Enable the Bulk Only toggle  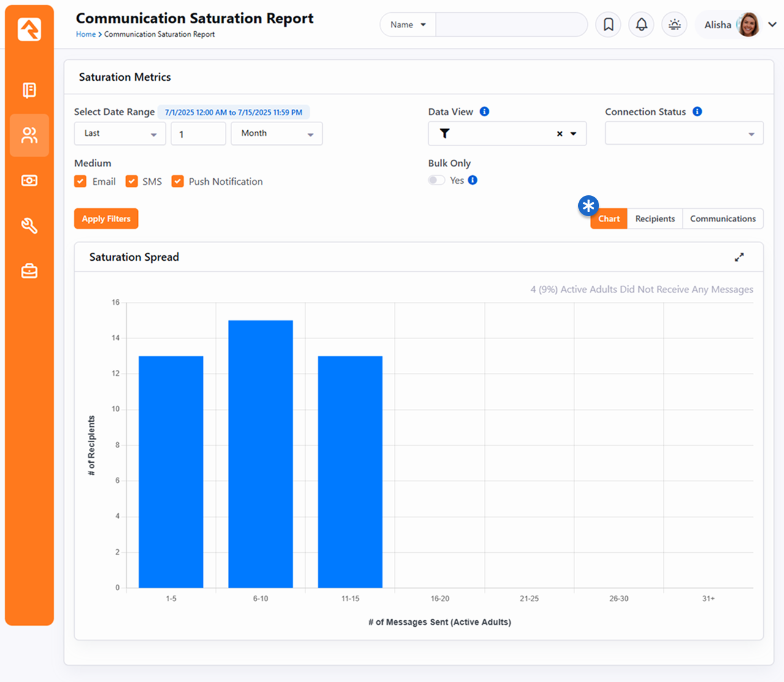tap(437, 180)
